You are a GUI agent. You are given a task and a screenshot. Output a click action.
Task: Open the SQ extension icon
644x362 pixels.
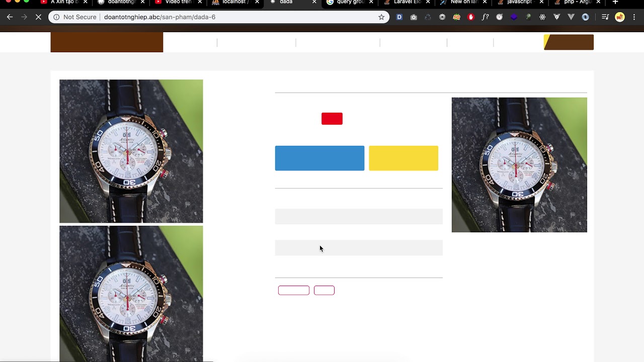click(x=456, y=17)
